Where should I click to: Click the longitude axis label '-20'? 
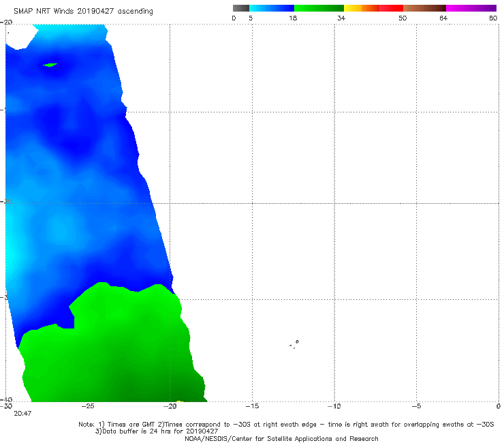click(x=170, y=406)
